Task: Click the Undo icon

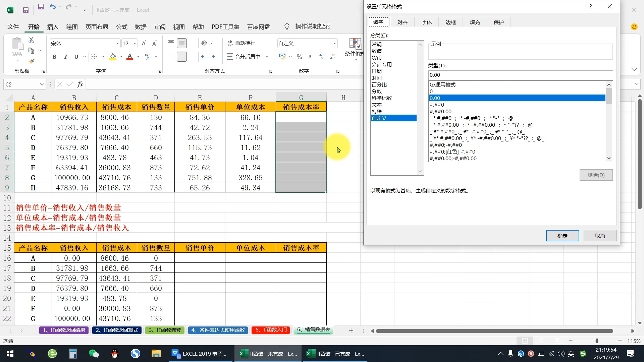Action: [x=53, y=7]
